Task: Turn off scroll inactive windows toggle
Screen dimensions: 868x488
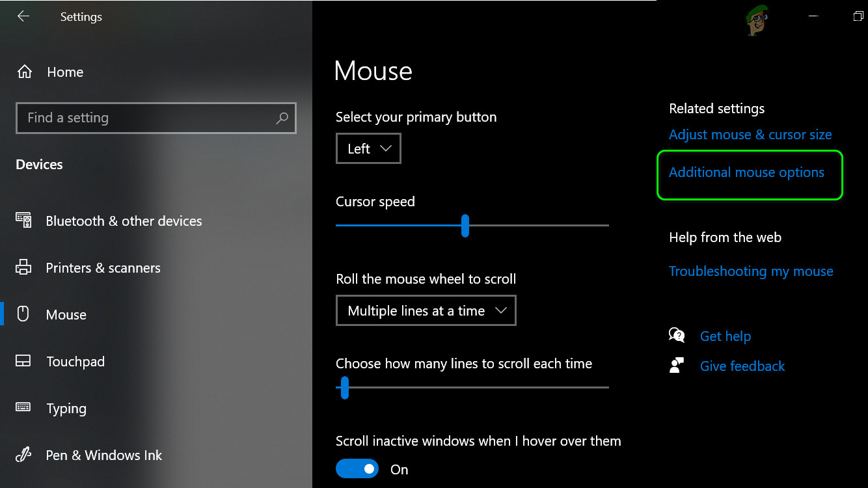Action: click(x=357, y=468)
